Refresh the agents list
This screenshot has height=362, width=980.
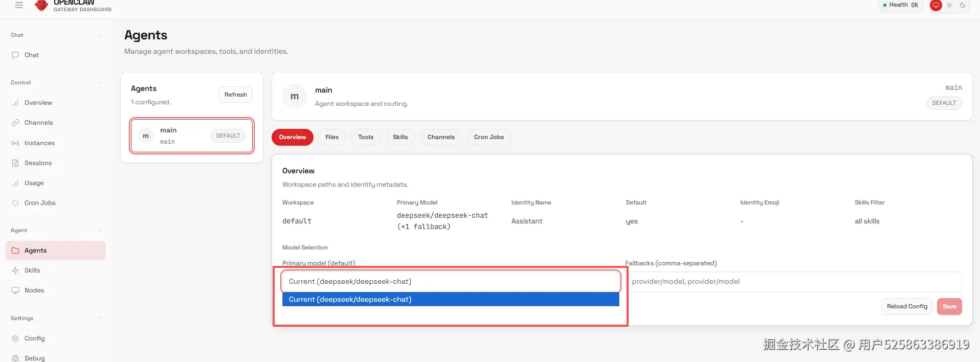(x=236, y=95)
